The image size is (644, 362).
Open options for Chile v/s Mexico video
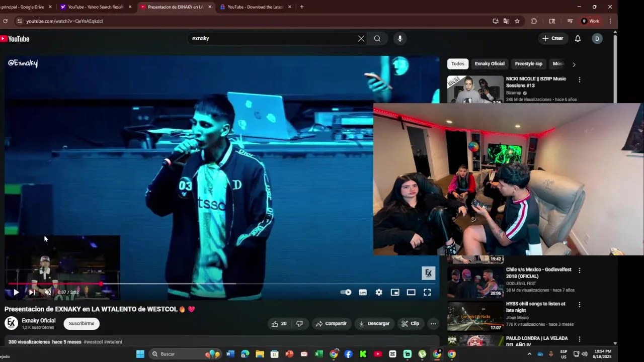[x=579, y=270]
